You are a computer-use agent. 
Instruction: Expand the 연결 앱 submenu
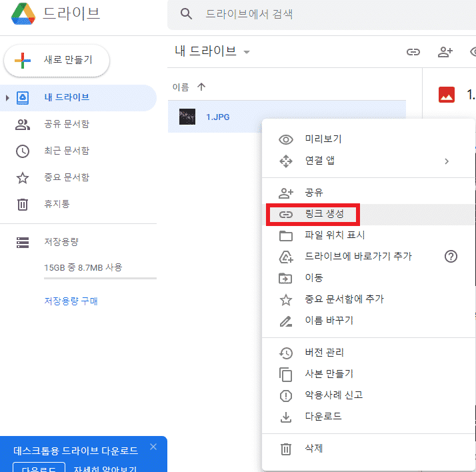coord(447,161)
